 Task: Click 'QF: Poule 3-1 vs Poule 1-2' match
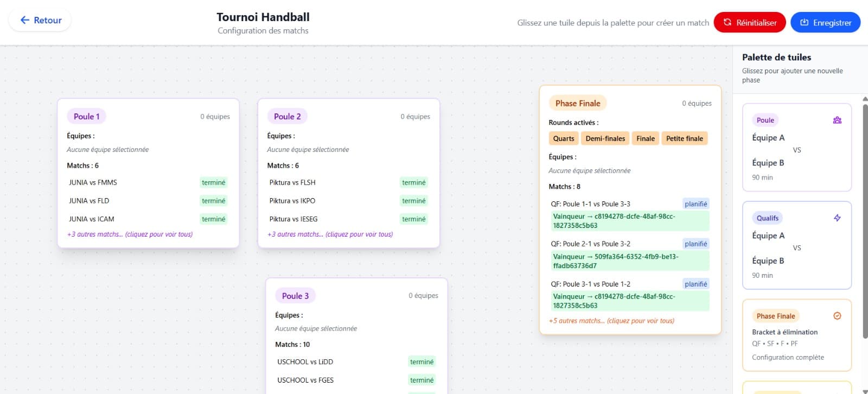pos(591,284)
